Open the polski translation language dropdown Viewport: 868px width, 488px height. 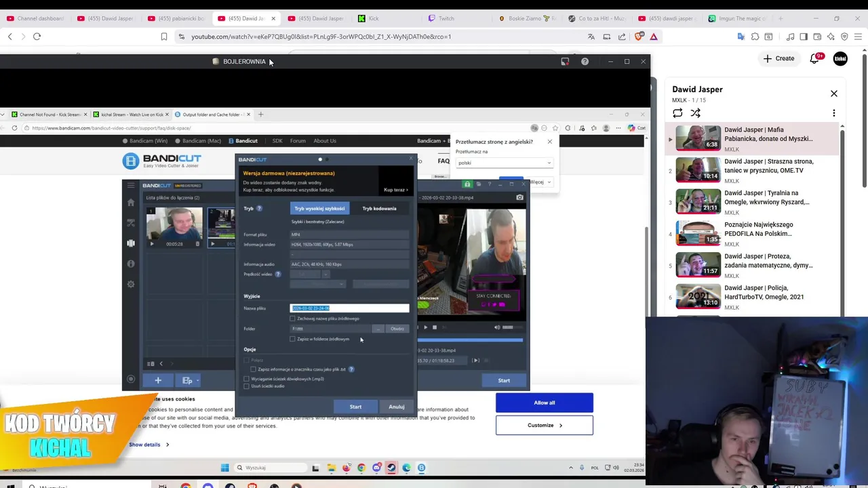coord(504,163)
